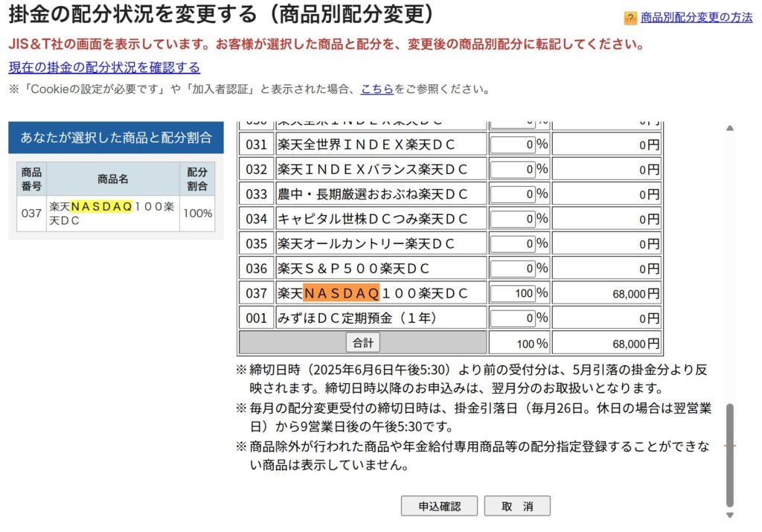Focus percent field for 楽天S&P500楽天DC
The width and height of the screenshot is (762, 532).
pyautogui.click(x=513, y=268)
